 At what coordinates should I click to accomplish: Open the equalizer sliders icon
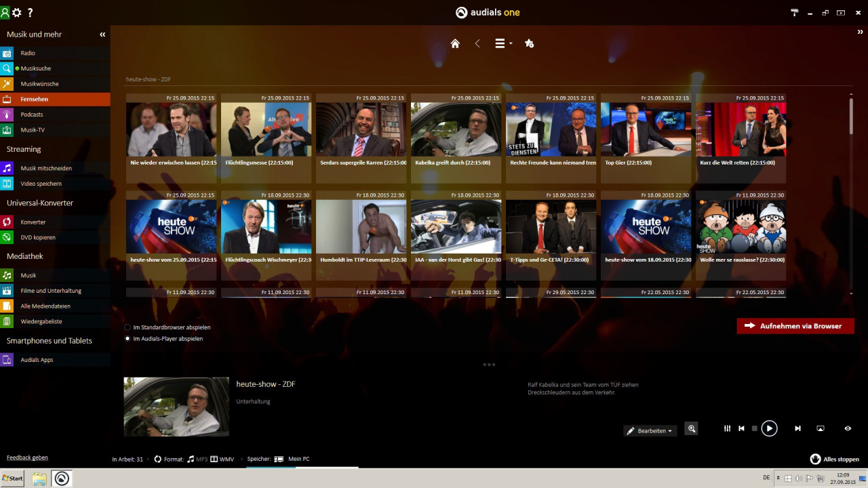tap(727, 428)
